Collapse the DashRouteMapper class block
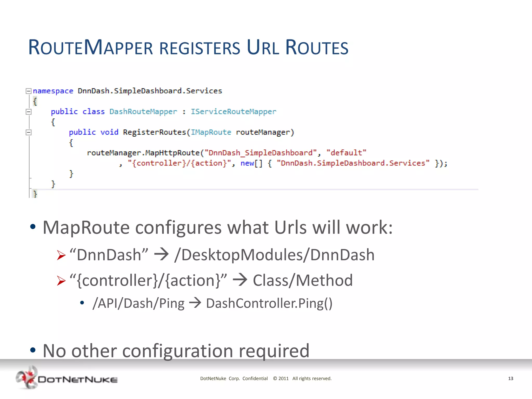Screen dimensions: 532x399 [x=29, y=112]
